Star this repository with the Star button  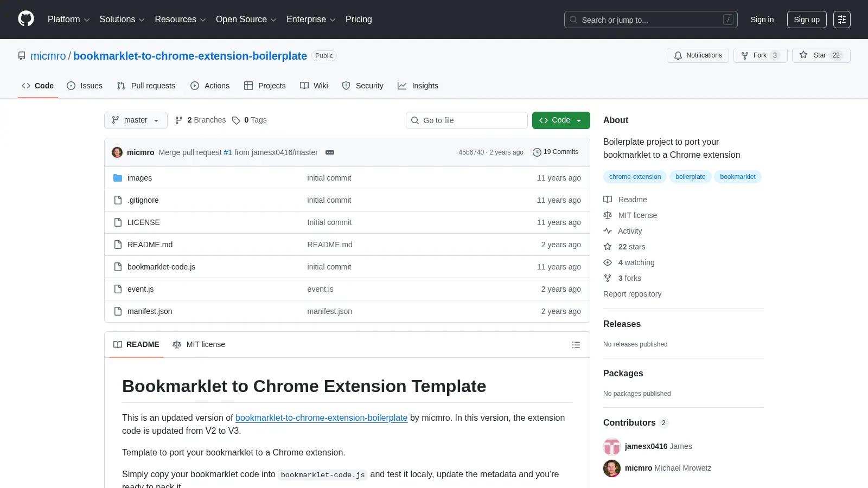(x=821, y=55)
